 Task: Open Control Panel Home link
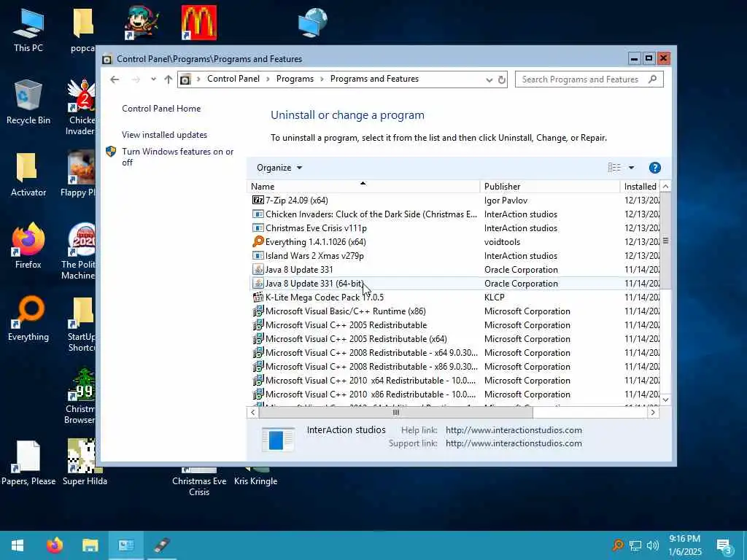pos(161,109)
